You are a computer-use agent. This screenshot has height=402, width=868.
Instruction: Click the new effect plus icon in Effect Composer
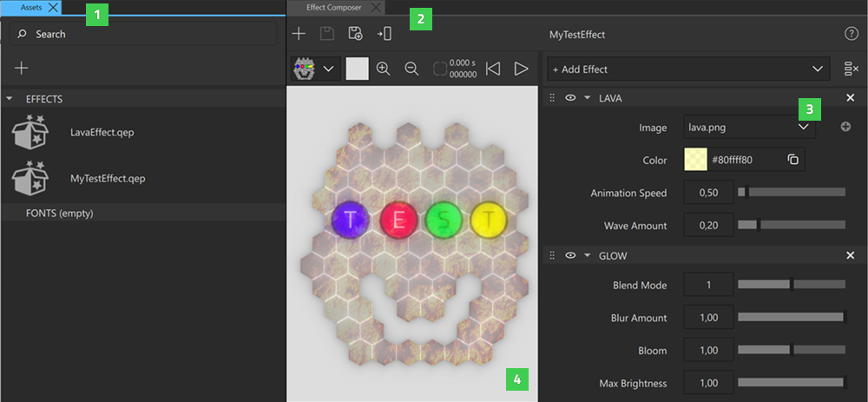tap(298, 34)
